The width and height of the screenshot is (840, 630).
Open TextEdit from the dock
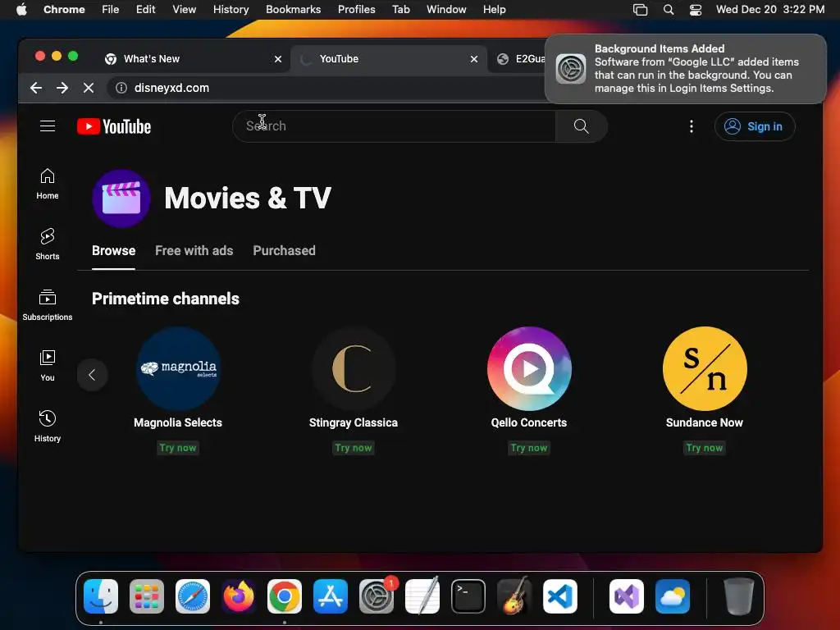coord(422,596)
